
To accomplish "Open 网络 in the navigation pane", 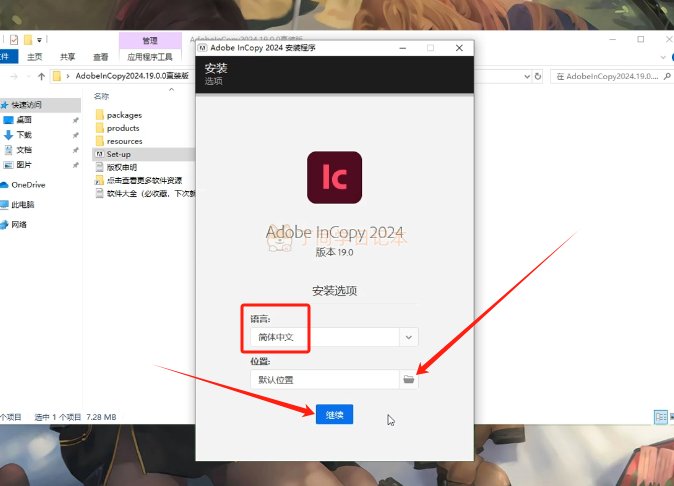I will 18,224.
